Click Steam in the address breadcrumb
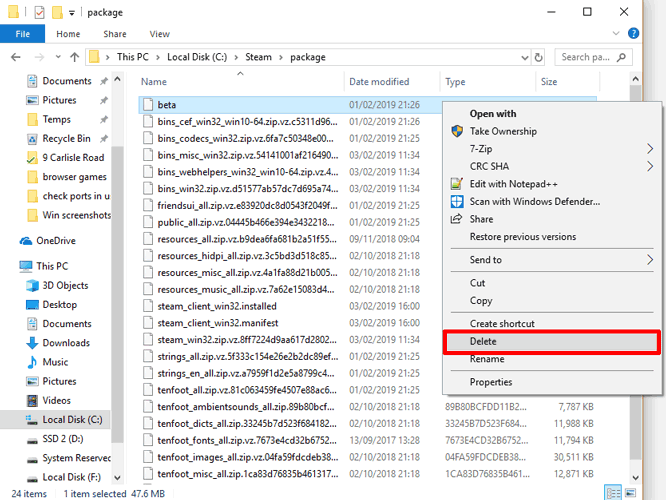This screenshot has width=666, height=500. [x=260, y=57]
